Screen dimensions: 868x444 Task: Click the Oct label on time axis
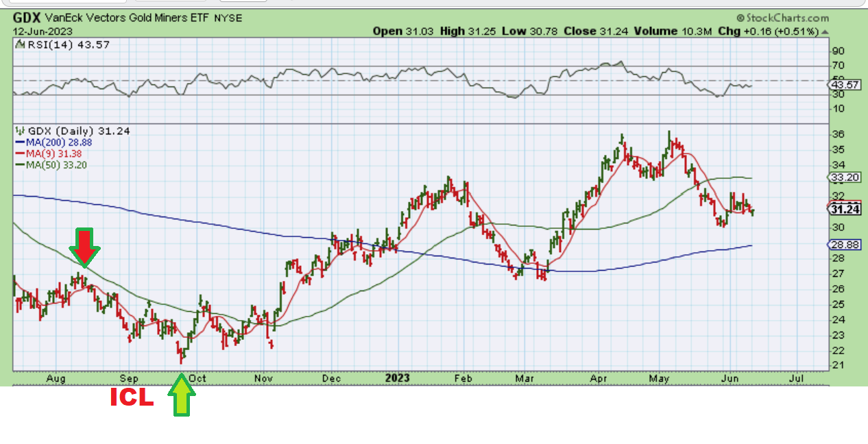click(x=199, y=378)
